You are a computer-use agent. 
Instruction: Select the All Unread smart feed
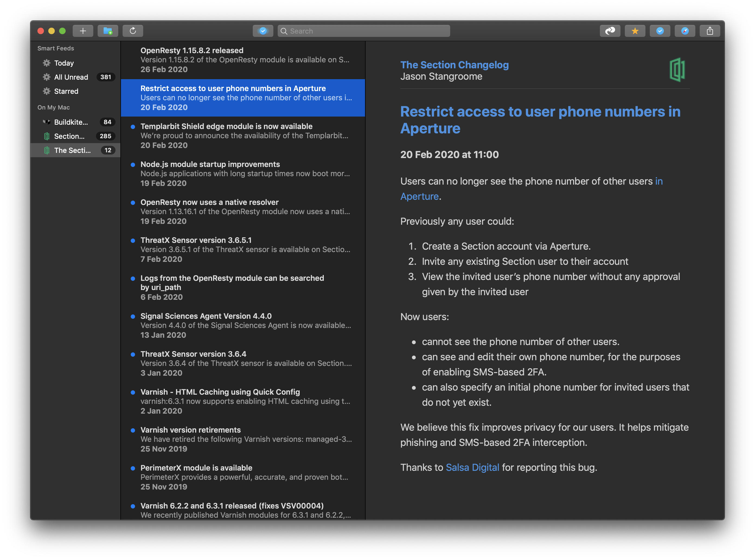point(75,77)
